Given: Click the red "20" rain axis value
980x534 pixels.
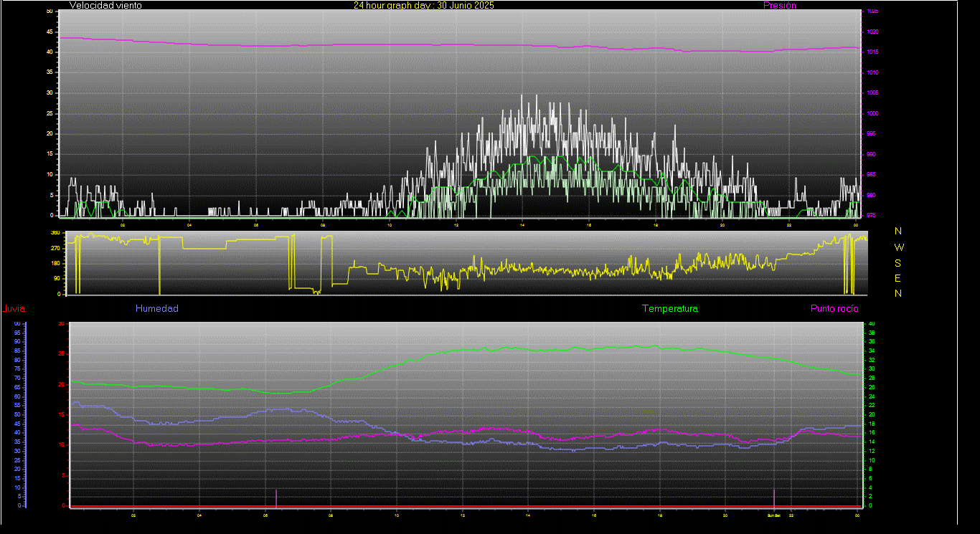Looking at the screenshot, I should 61,384.
